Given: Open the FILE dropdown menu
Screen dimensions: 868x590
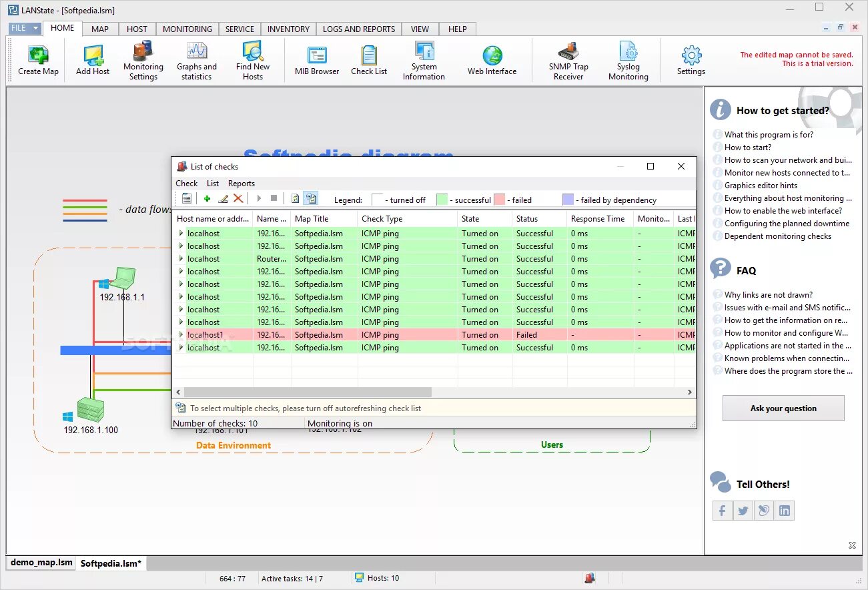Looking at the screenshot, I should click(x=26, y=29).
